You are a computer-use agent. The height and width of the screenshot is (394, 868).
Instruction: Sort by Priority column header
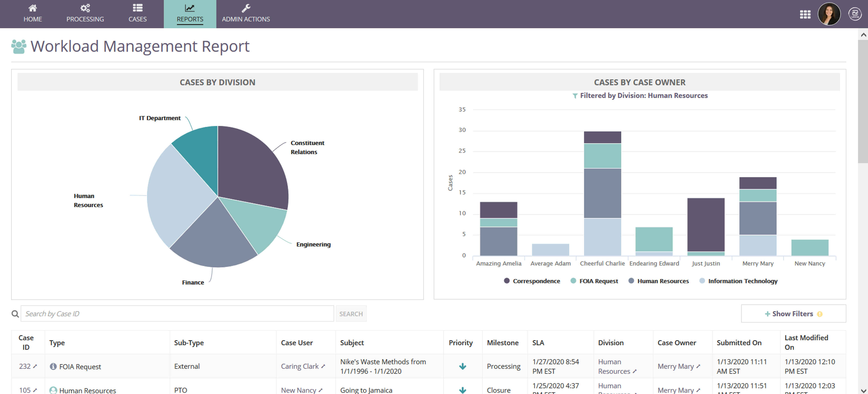(x=460, y=342)
